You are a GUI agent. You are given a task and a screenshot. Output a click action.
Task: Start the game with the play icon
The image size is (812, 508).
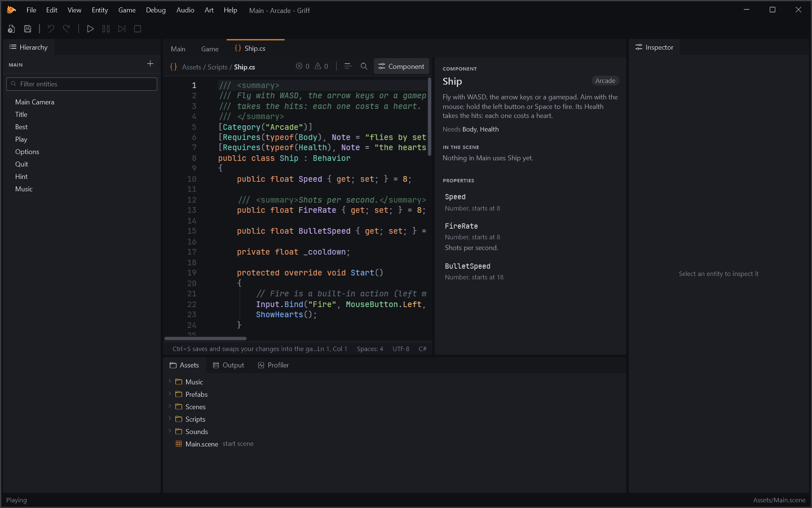[90, 29]
